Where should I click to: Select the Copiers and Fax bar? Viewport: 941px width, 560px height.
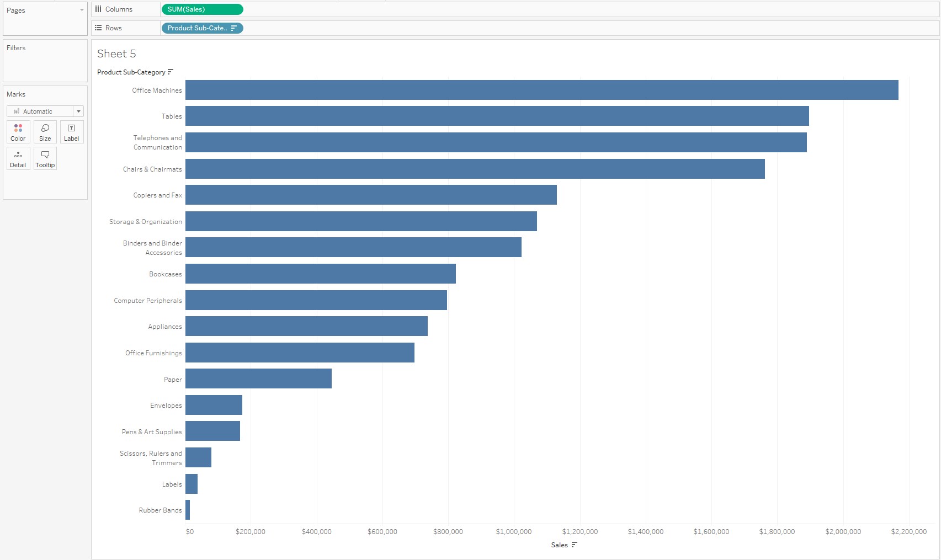click(x=371, y=195)
